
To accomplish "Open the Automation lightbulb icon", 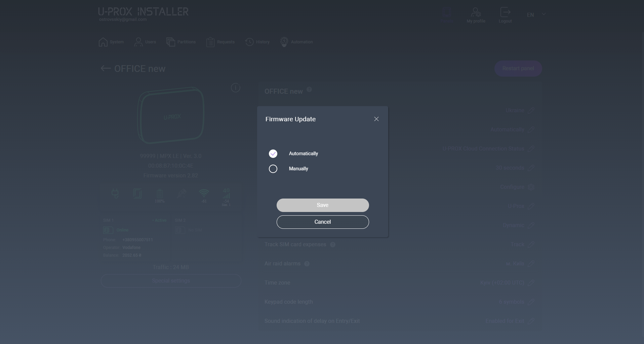I will click(284, 42).
